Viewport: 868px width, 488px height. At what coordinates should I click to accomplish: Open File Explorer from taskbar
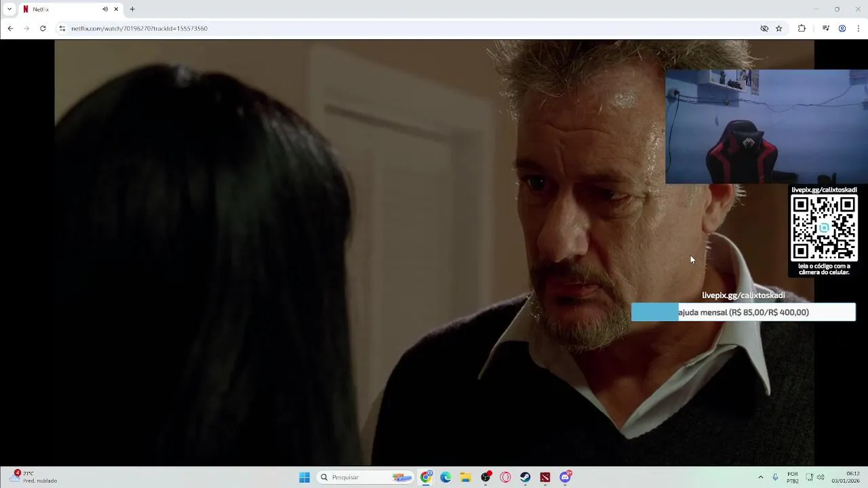click(466, 477)
